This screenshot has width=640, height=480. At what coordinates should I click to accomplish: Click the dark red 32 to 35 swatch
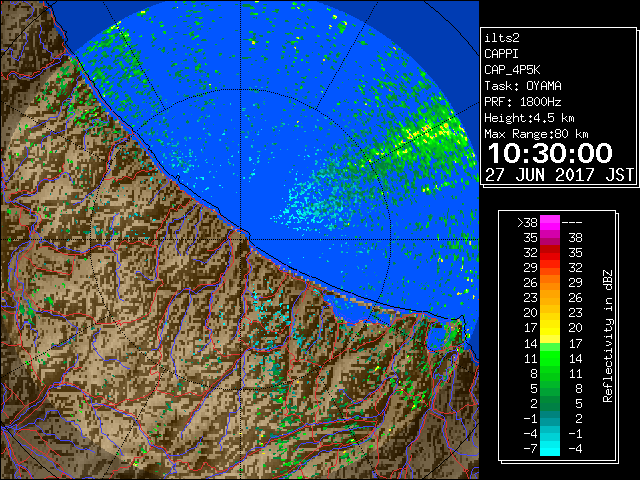coord(550,253)
